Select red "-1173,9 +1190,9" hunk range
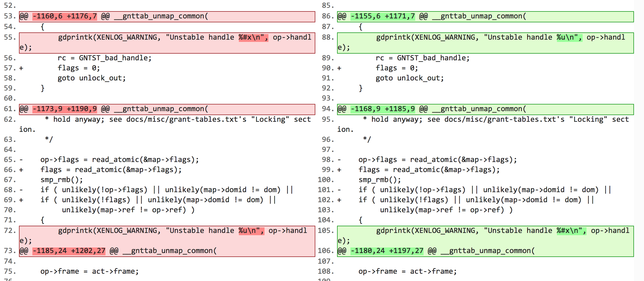The image size is (644, 281). tap(64, 109)
